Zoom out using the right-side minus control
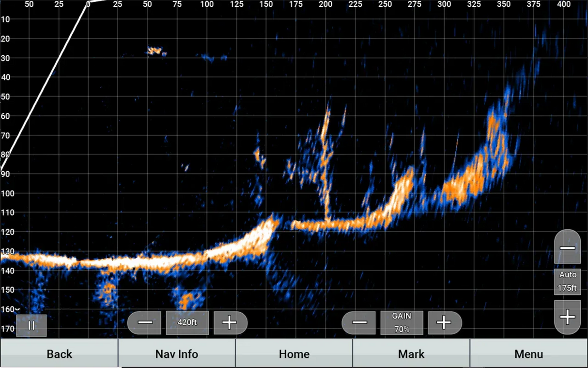588x368 pixels. click(567, 247)
